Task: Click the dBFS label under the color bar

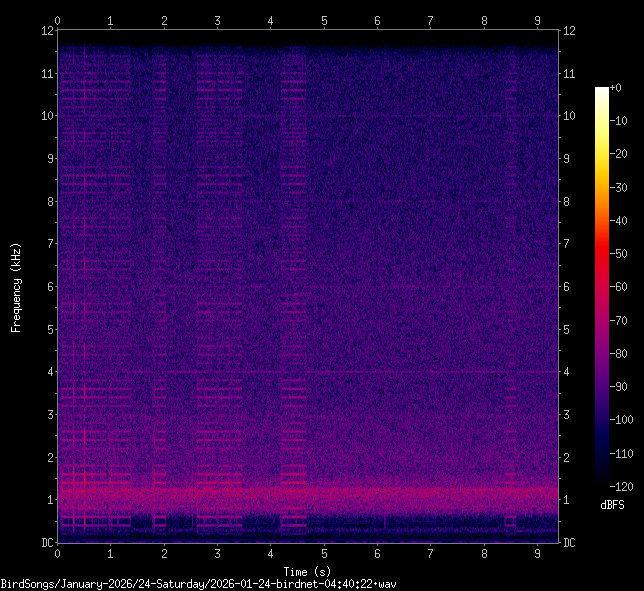Action: tap(612, 505)
